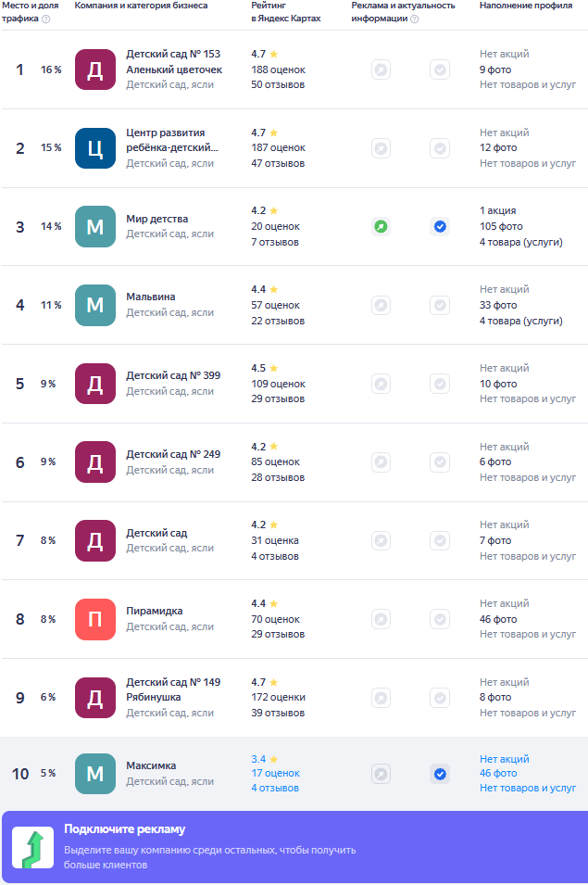Click the blue Ц logo of Центр развития
588x885 pixels.
point(95,148)
